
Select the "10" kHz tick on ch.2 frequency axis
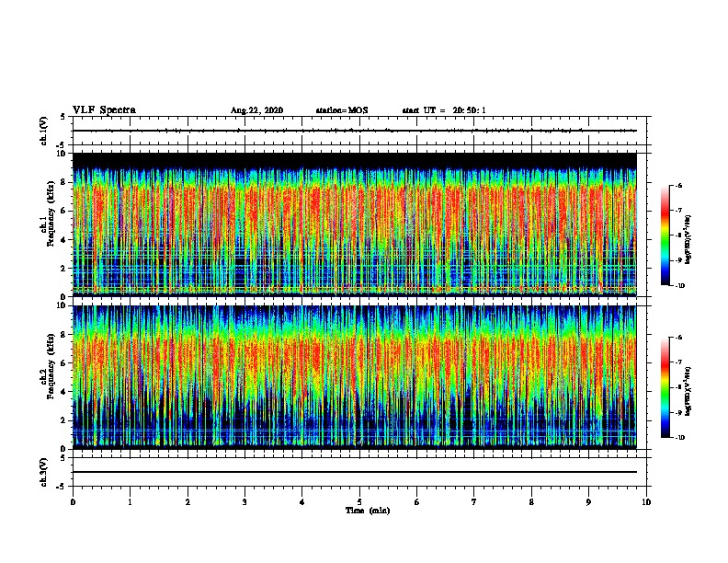pyautogui.click(x=61, y=305)
